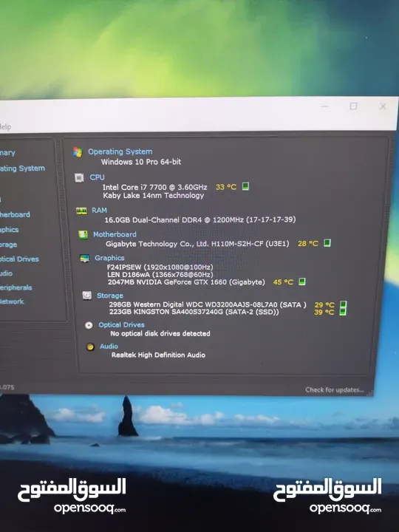Click LEN D186wA (1366x768@60Hz) monitor text
This screenshot has width=399, height=532.
pos(160,274)
